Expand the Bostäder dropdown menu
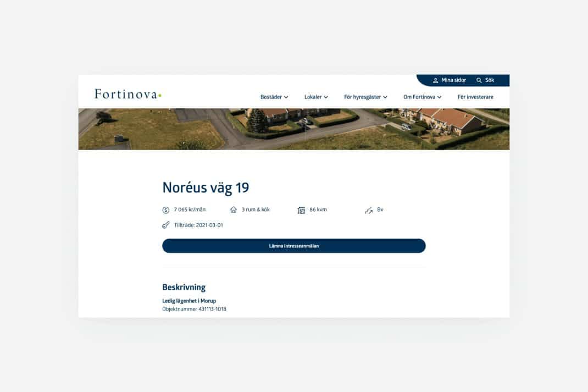Image resolution: width=588 pixels, height=392 pixels. tap(274, 97)
